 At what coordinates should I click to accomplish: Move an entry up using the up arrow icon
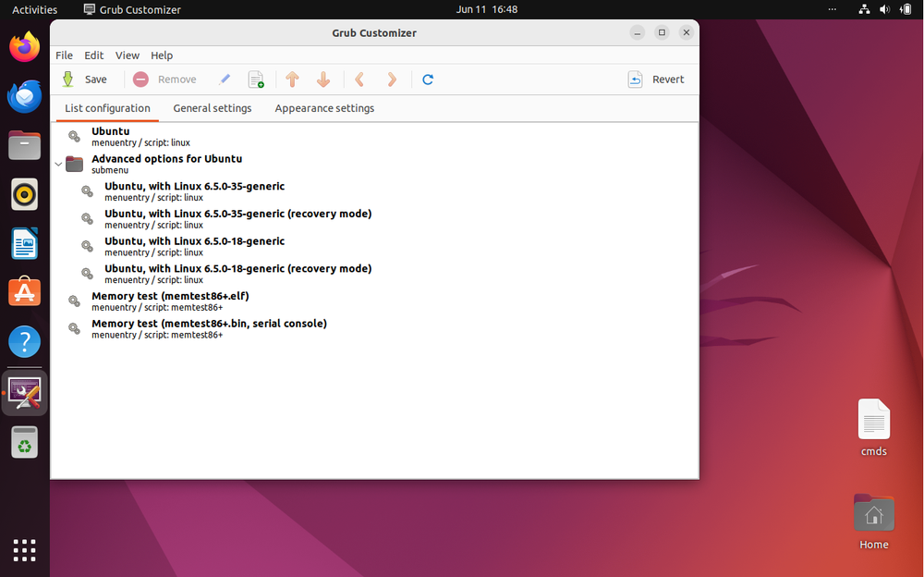click(x=292, y=80)
